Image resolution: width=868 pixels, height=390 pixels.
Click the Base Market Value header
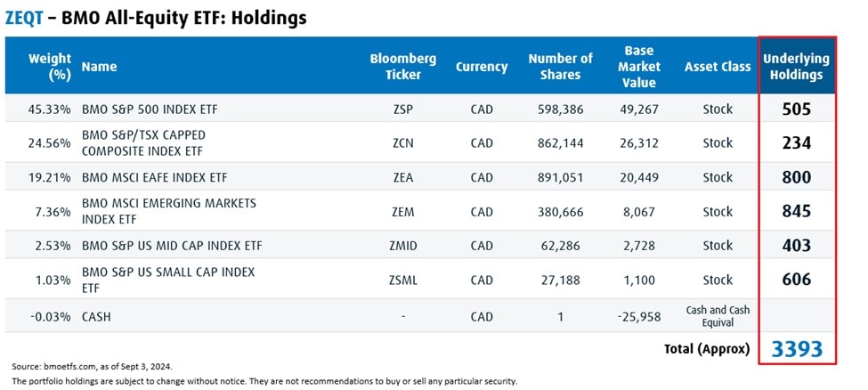[640, 67]
